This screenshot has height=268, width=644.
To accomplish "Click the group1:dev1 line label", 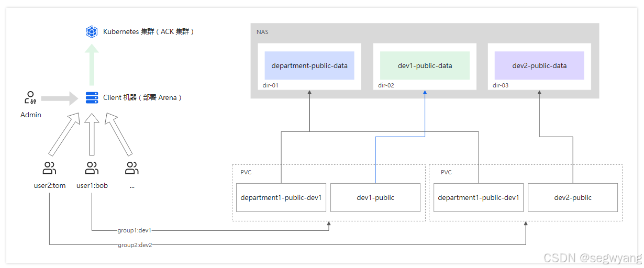I will pos(135,230).
